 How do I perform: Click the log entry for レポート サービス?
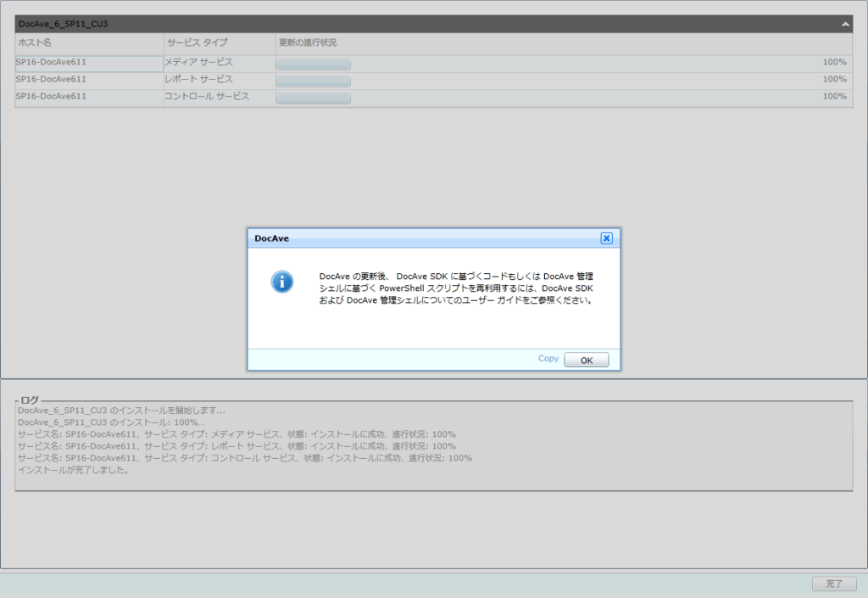pyautogui.click(x=237, y=446)
